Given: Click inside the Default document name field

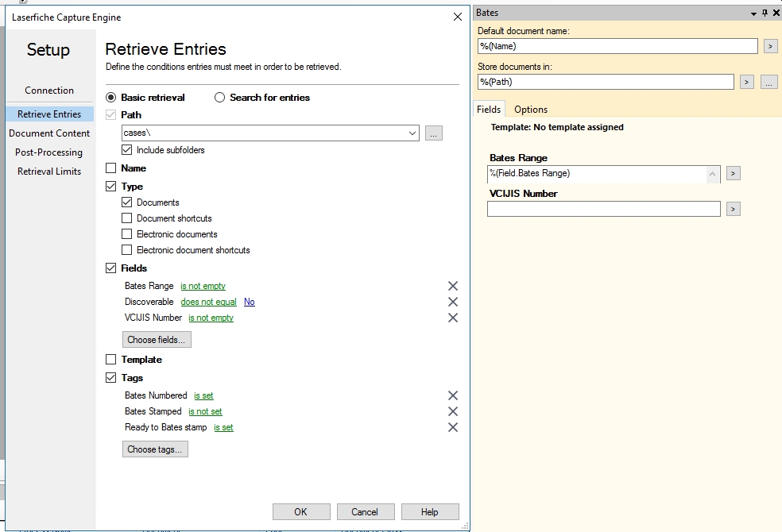Looking at the screenshot, I should pyautogui.click(x=617, y=47).
